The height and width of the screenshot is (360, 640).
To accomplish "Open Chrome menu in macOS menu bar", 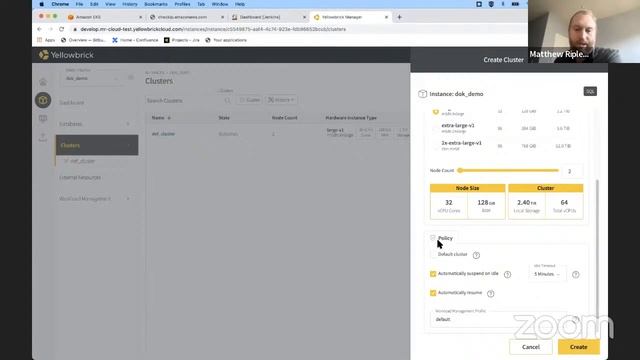I will pos(60,4).
